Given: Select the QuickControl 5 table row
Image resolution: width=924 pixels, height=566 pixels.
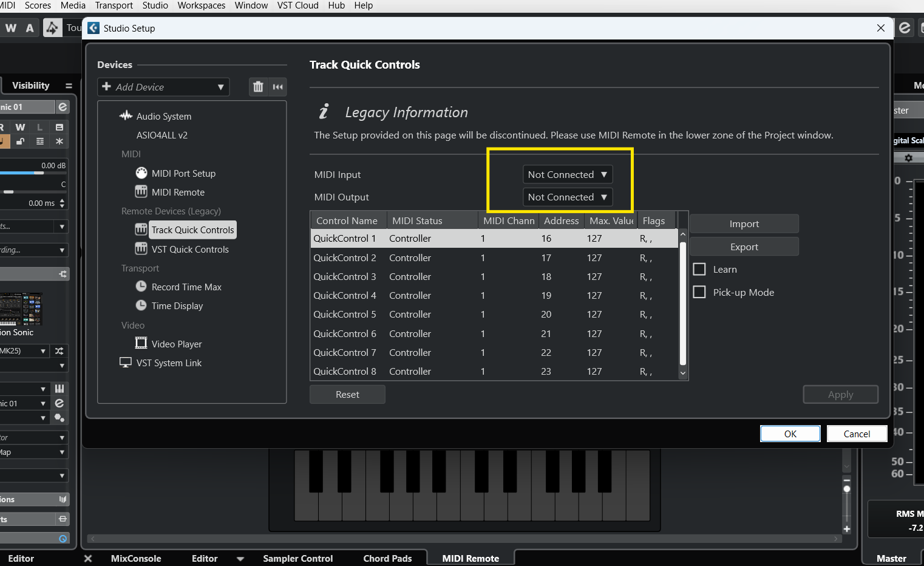Looking at the screenshot, I should click(494, 314).
